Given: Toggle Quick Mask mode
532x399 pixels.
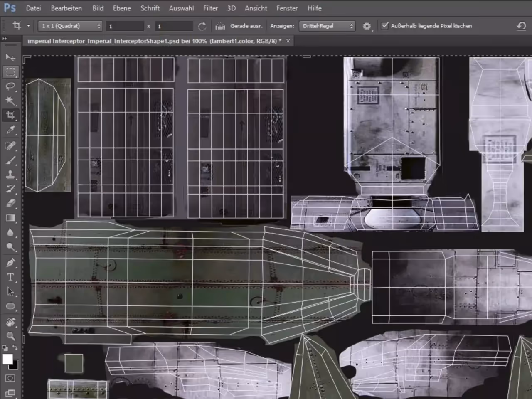Looking at the screenshot, I should (10, 378).
